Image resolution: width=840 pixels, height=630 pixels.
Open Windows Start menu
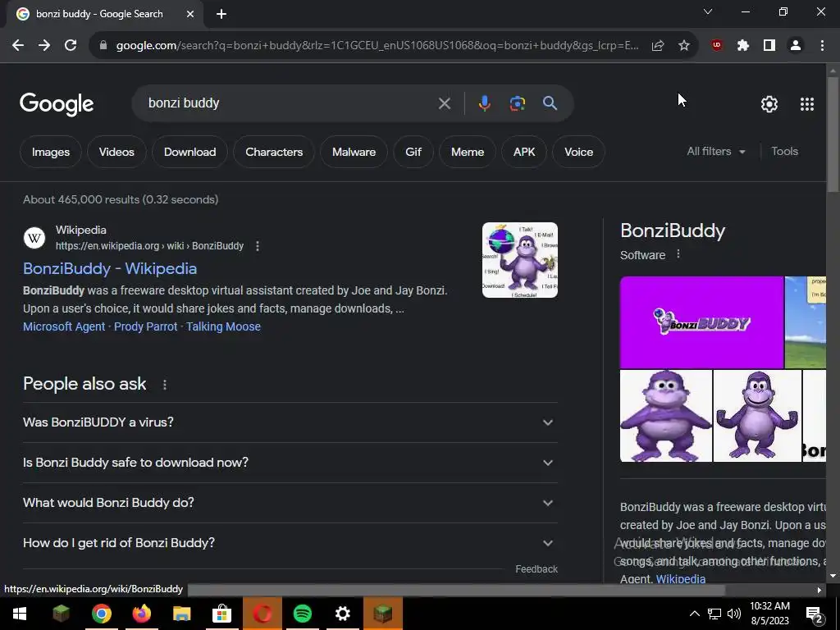(x=20, y=614)
